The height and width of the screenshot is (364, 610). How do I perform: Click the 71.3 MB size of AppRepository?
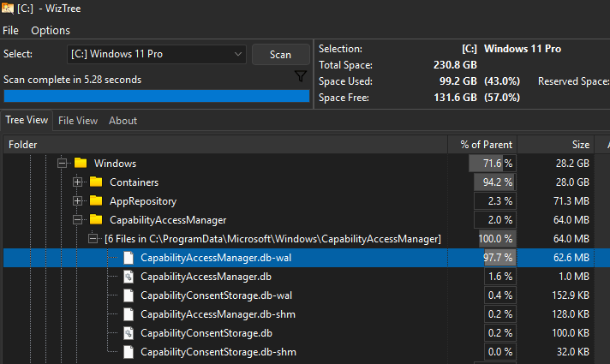pyautogui.click(x=571, y=201)
